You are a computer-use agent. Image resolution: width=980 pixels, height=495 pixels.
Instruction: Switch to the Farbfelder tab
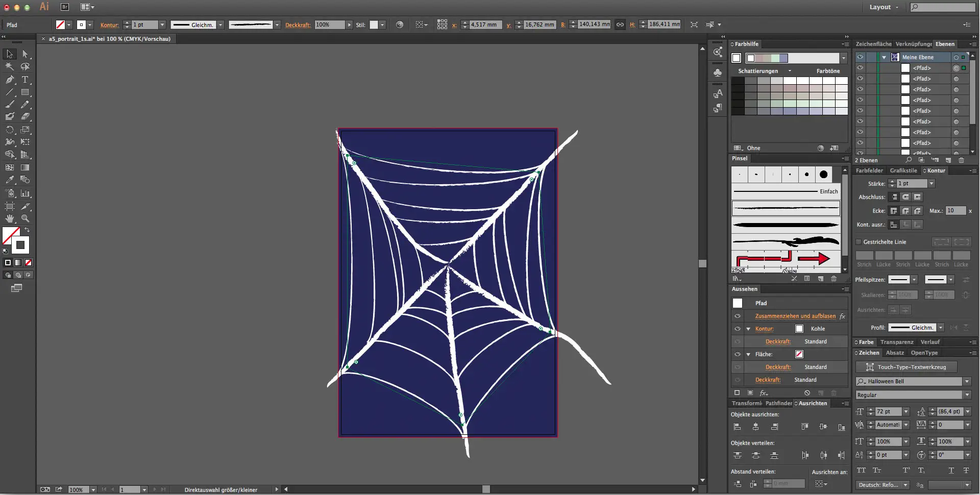coord(869,170)
